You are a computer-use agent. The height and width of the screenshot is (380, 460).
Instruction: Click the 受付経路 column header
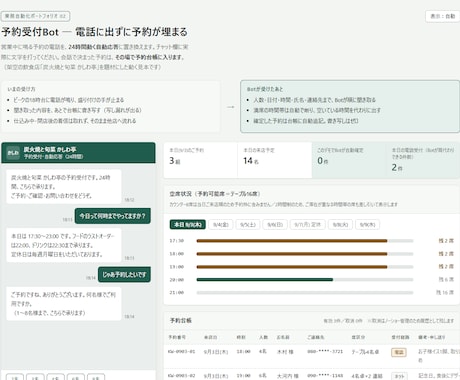coord(400,337)
